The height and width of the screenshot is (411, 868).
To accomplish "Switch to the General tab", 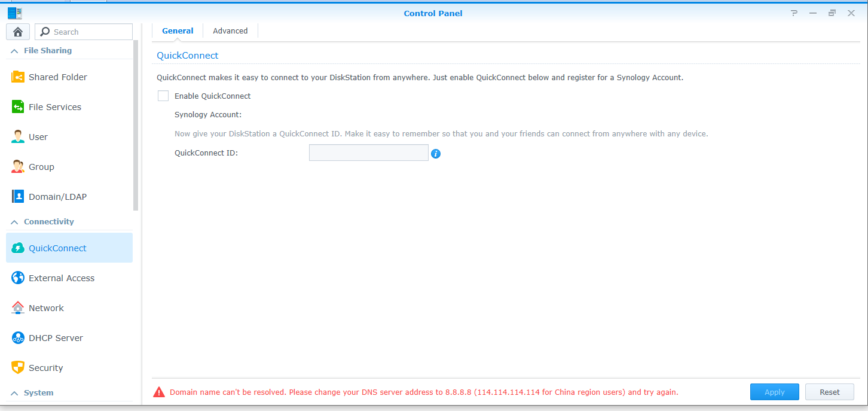I will click(x=178, y=31).
